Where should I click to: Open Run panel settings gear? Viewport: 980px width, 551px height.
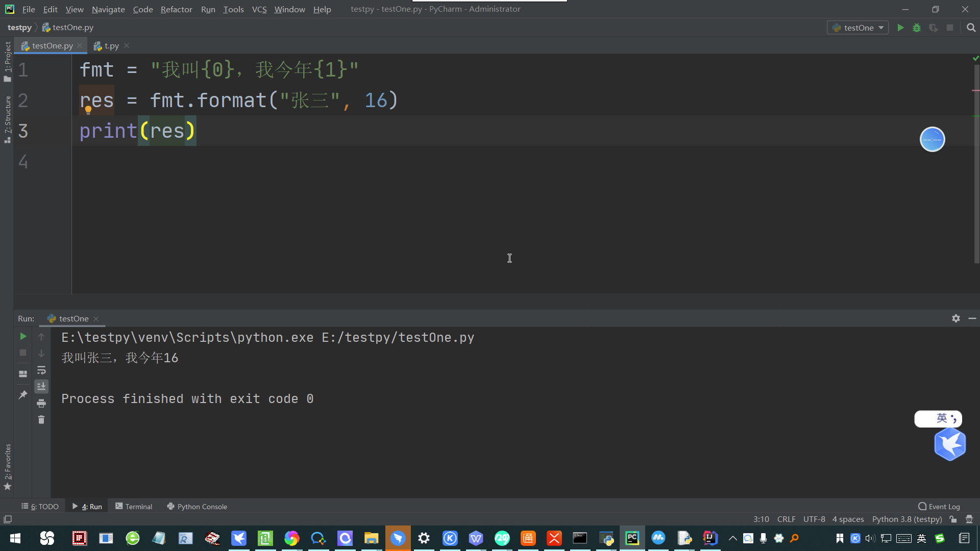(956, 318)
